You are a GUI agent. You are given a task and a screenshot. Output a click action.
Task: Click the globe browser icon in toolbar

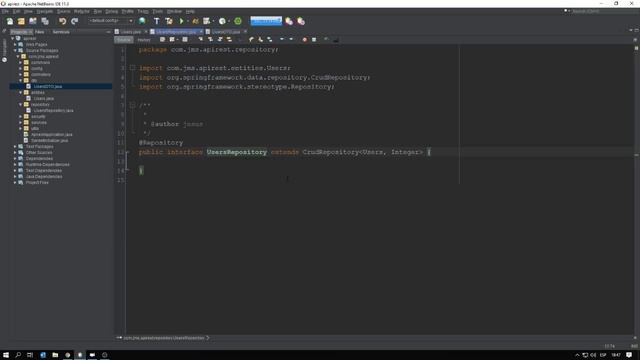coord(142,21)
